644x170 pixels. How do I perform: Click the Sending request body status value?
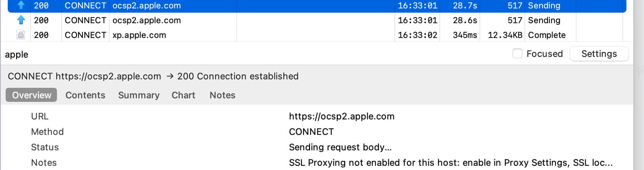point(340,147)
